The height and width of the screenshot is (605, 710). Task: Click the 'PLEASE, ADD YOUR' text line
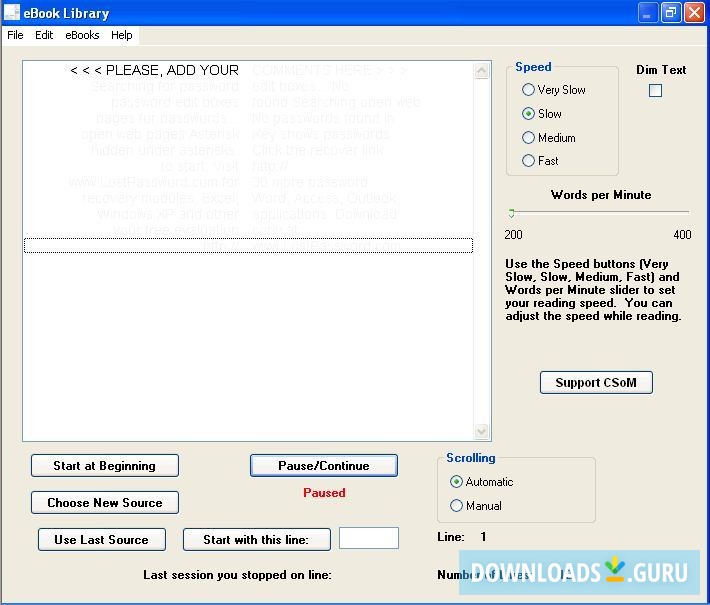[x=154, y=70]
